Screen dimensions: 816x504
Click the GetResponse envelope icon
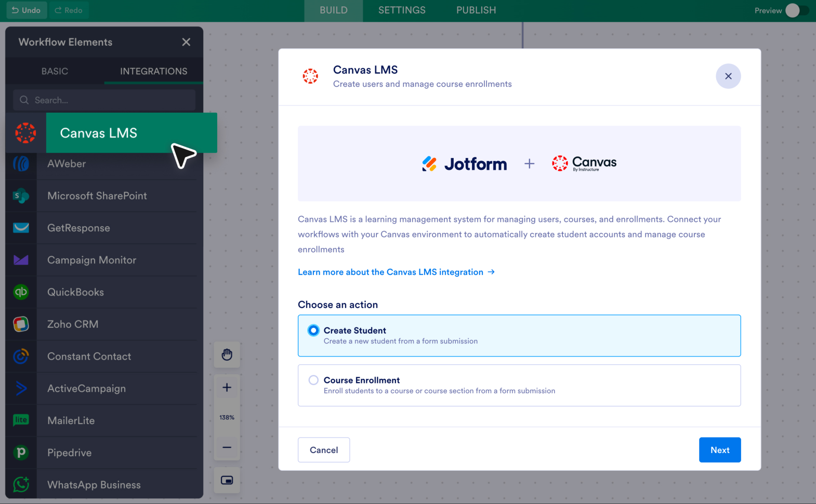point(21,228)
